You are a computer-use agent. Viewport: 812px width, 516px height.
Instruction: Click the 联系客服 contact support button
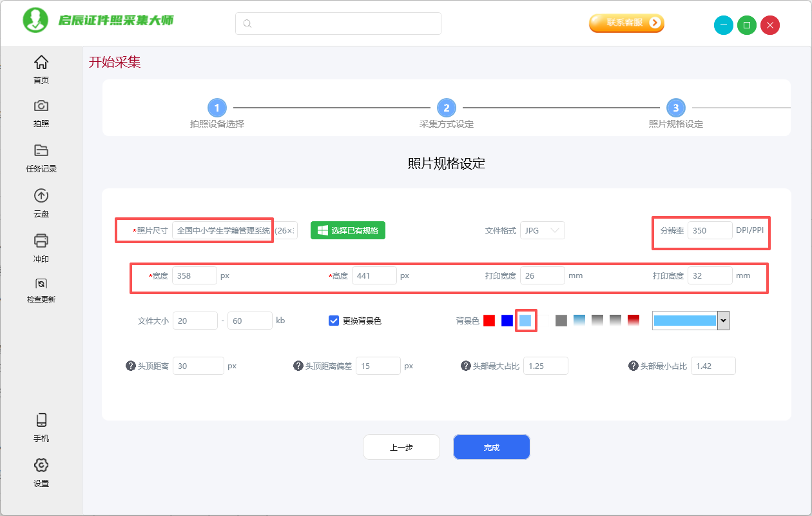(626, 23)
